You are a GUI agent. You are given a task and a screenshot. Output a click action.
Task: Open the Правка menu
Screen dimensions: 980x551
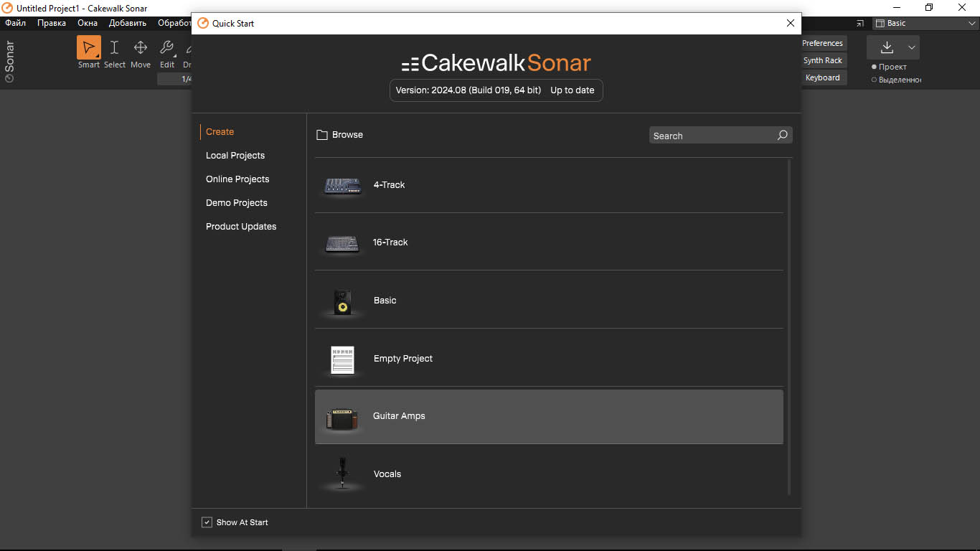tap(52, 23)
